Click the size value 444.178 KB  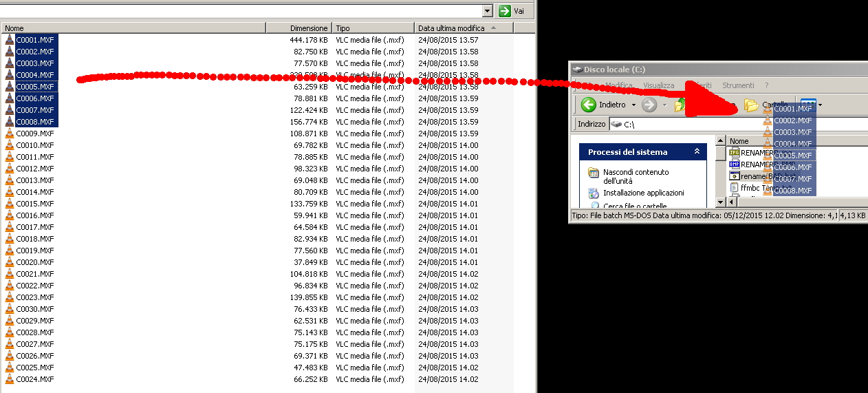click(x=308, y=40)
